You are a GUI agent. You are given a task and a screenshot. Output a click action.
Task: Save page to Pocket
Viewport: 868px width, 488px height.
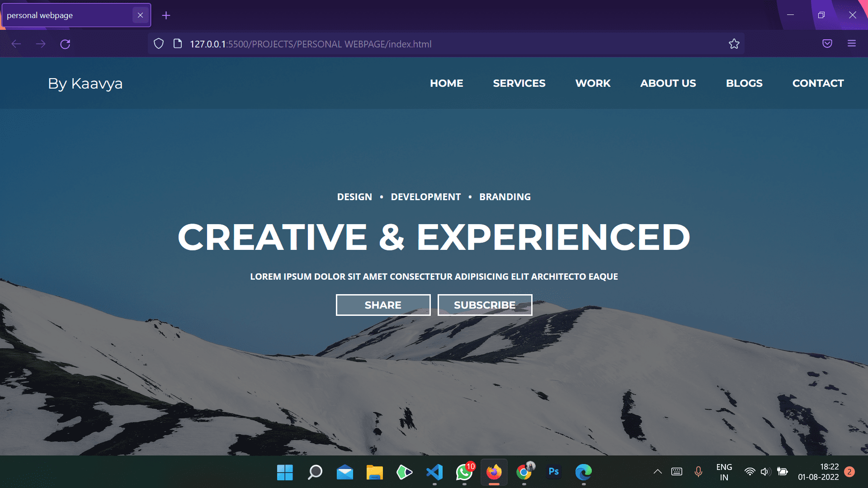pos(827,43)
